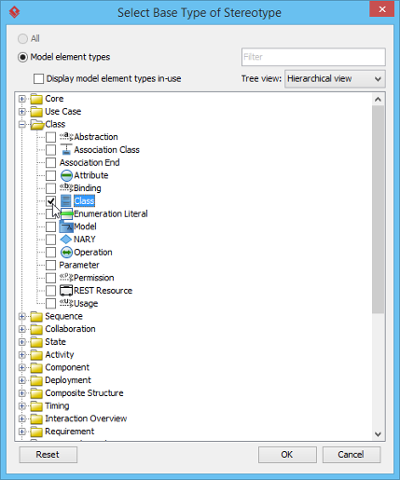Select Model element types radio button
The width and height of the screenshot is (400, 480).
point(23,57)
